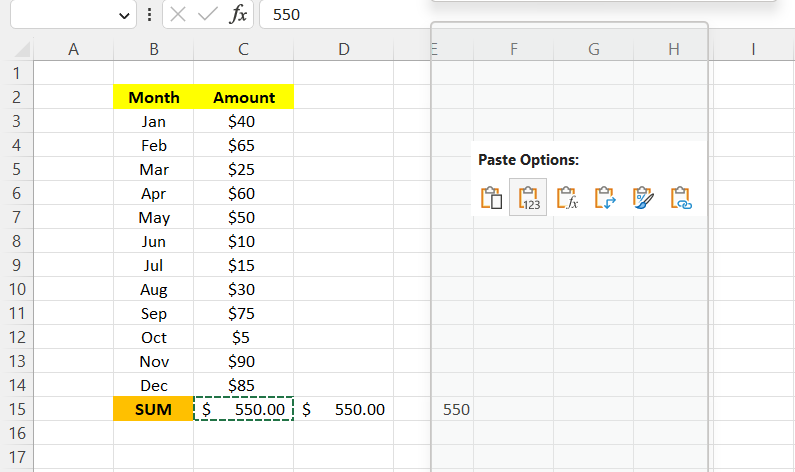Cancel the formula bar entry
795x472 pixels.
[x=178, y=14]
